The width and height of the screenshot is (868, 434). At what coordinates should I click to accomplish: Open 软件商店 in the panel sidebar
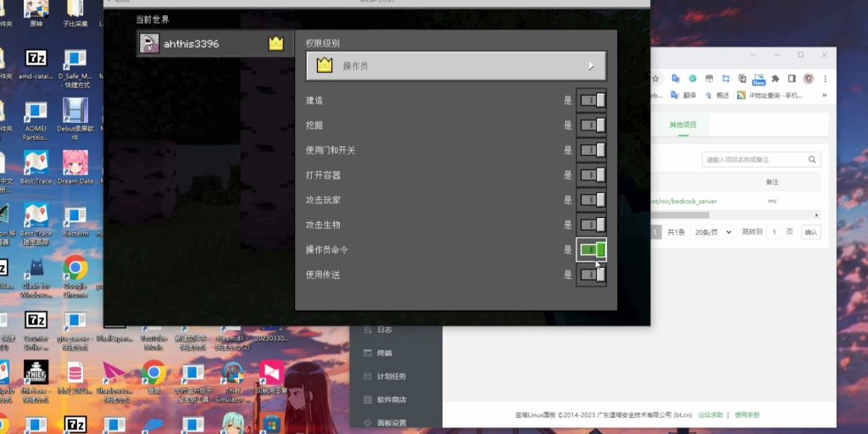click(x=385, y=400)
